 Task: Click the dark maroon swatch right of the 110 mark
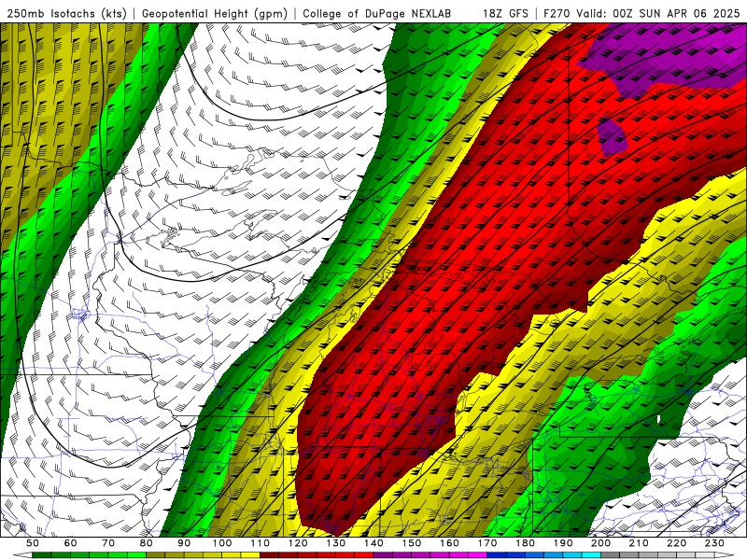click(x=269, y=555)
